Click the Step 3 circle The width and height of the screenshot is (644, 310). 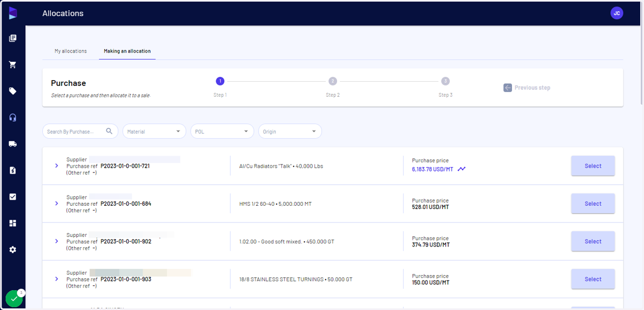point(445,81)
